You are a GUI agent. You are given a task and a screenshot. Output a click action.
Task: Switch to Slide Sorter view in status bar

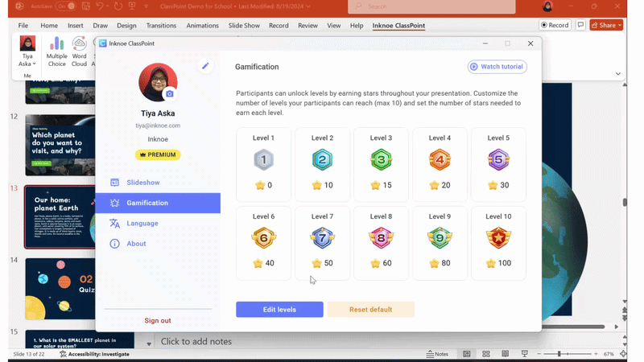(x=485, y=354)
